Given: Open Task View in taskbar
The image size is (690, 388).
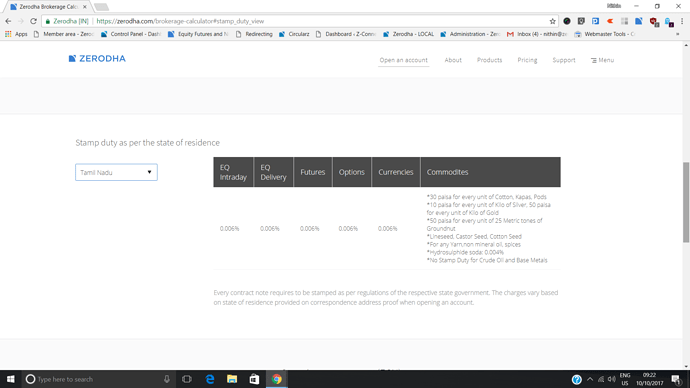Looking at the screenshot, I should [187, 379].
